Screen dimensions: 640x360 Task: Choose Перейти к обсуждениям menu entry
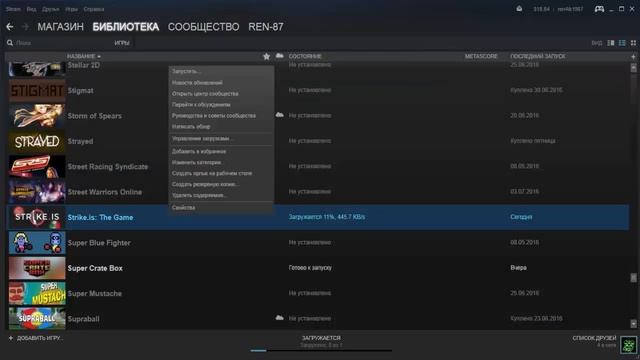201,104
